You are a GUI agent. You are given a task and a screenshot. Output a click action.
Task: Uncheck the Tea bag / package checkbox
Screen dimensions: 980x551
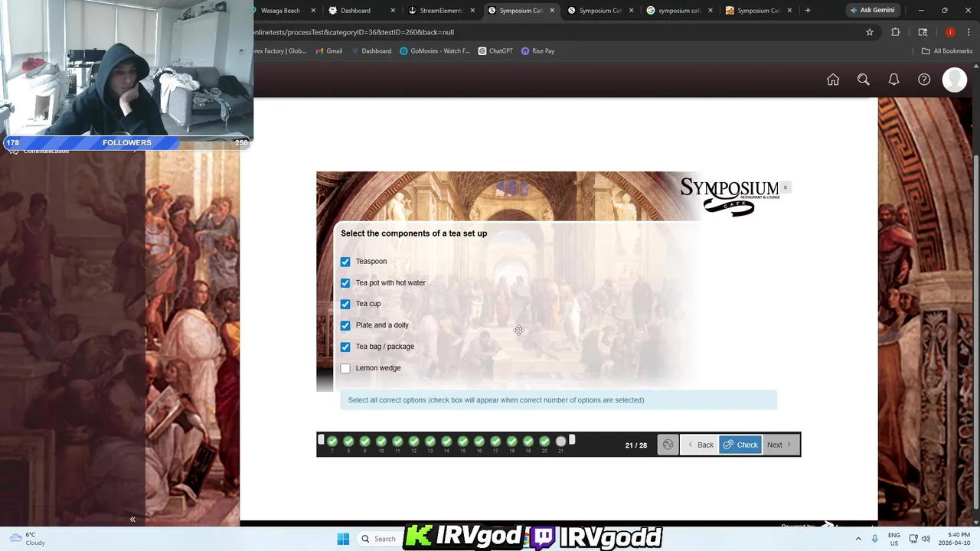click(345, 347)
